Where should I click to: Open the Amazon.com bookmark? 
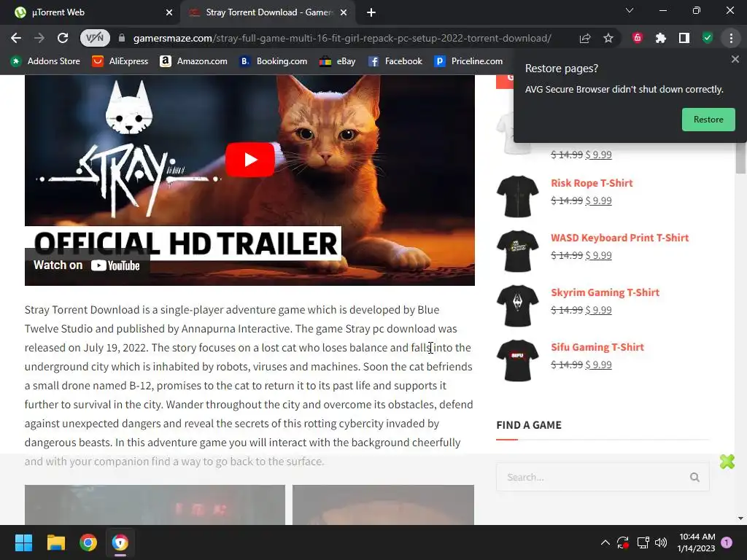coord(193,61)
